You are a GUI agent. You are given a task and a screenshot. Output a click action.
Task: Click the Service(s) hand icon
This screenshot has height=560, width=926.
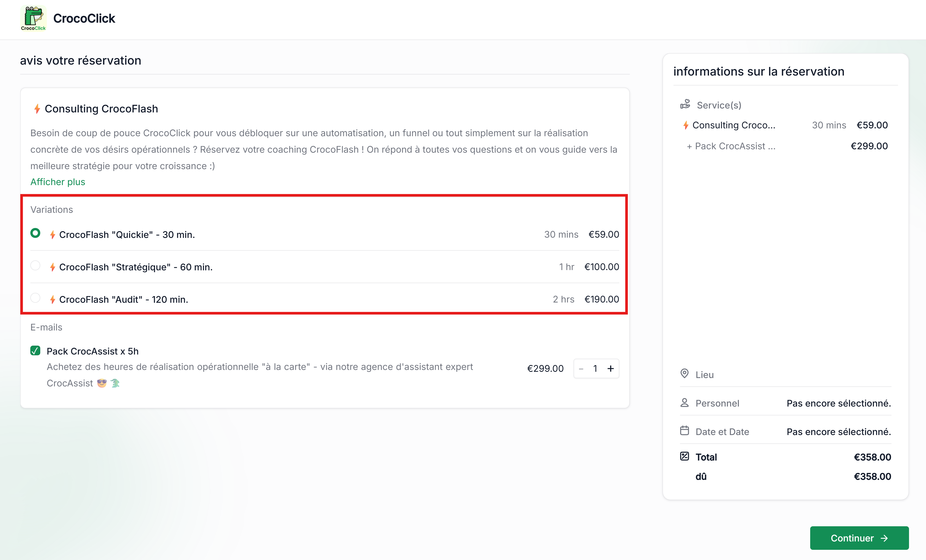[x=685, y=104]
